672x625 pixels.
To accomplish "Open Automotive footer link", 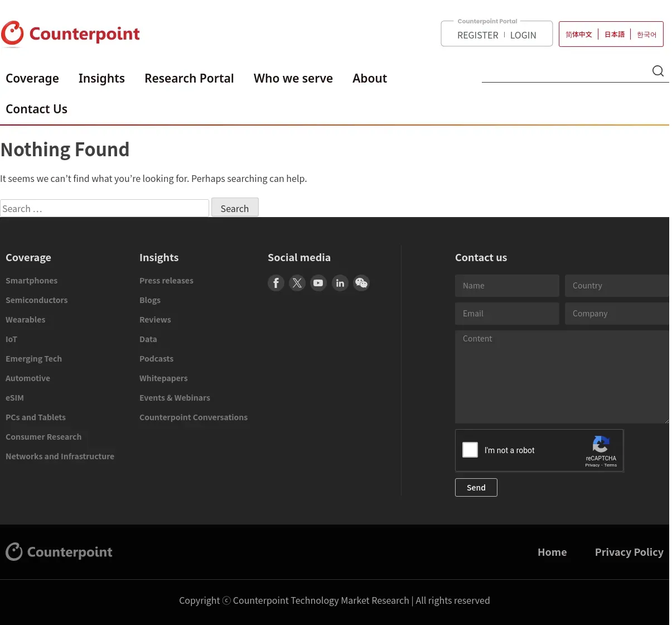I will [x=28, y=378].
